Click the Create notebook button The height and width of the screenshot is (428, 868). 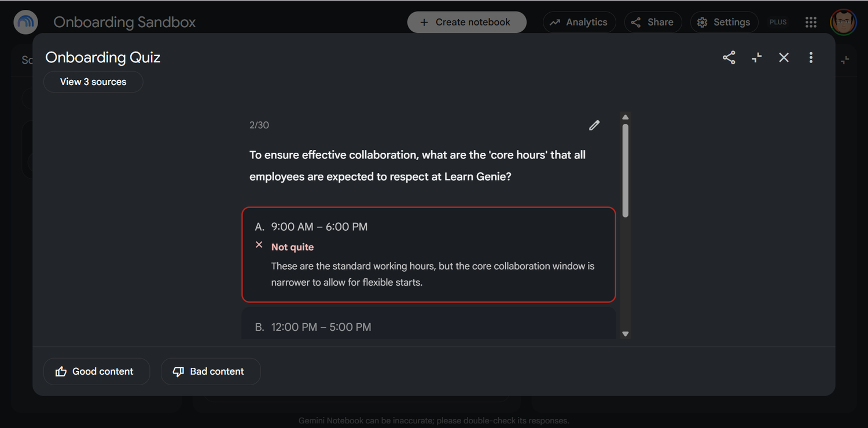(x=467, y=22)
